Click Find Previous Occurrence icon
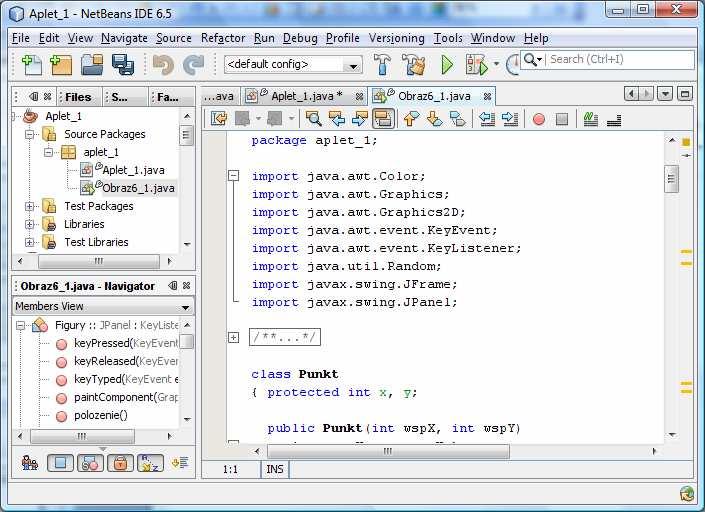The width and height of the screenshot is (705, 512). click(337, 119)
